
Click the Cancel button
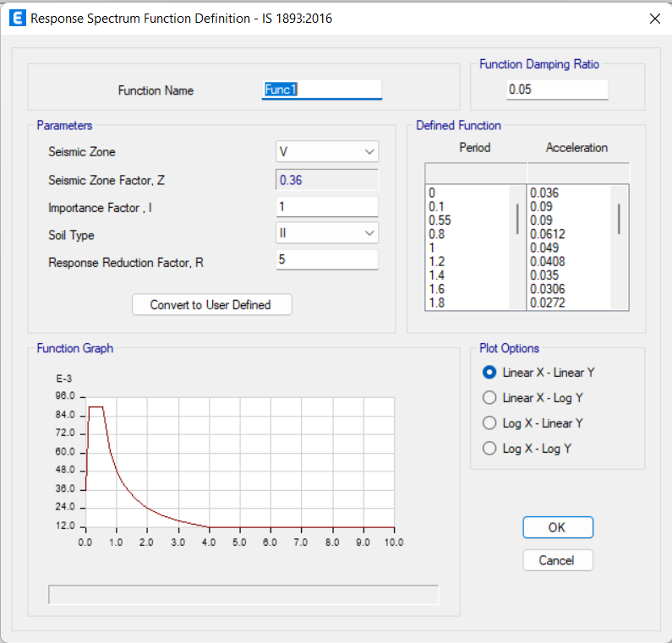558,560
